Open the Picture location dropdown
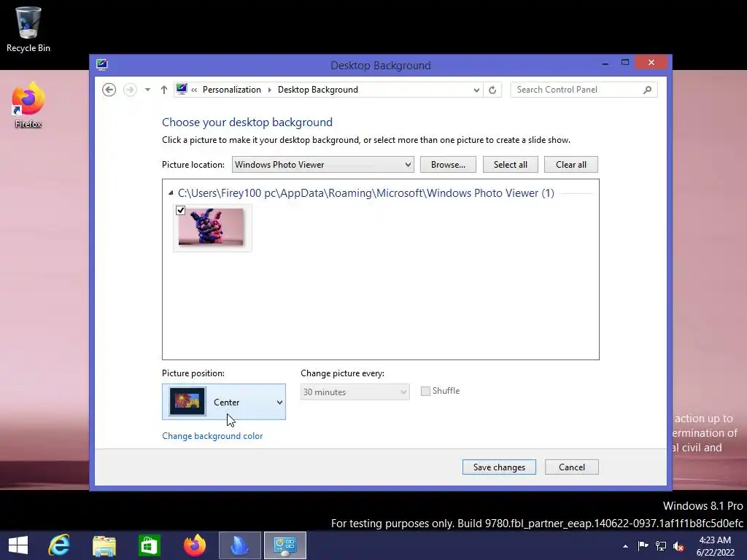The height and width of the screenshot is (560, 747). [x=322, y=164]
